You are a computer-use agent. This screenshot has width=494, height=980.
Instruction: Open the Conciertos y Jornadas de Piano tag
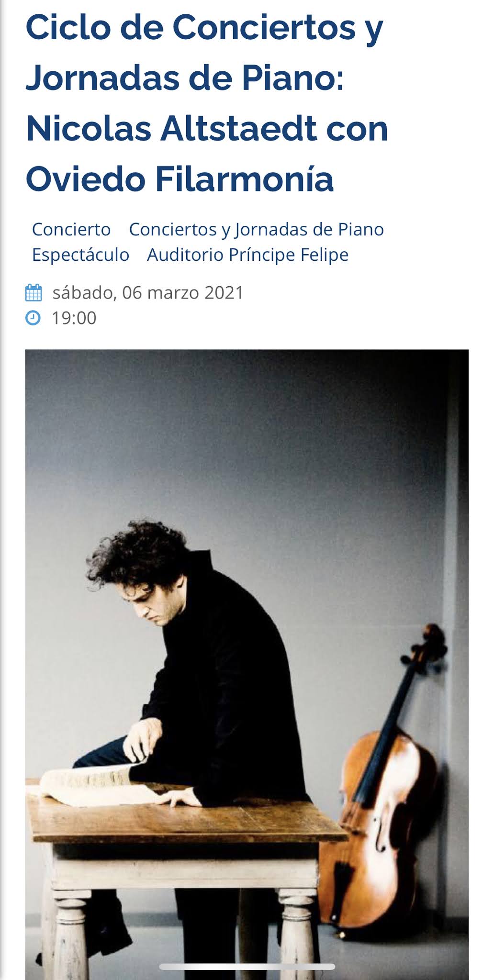[256, 229]
